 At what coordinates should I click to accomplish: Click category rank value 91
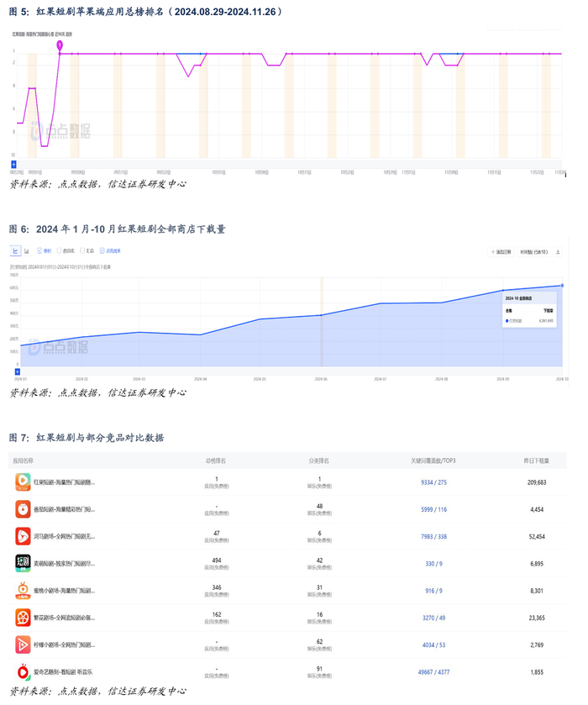pos(320,669)
